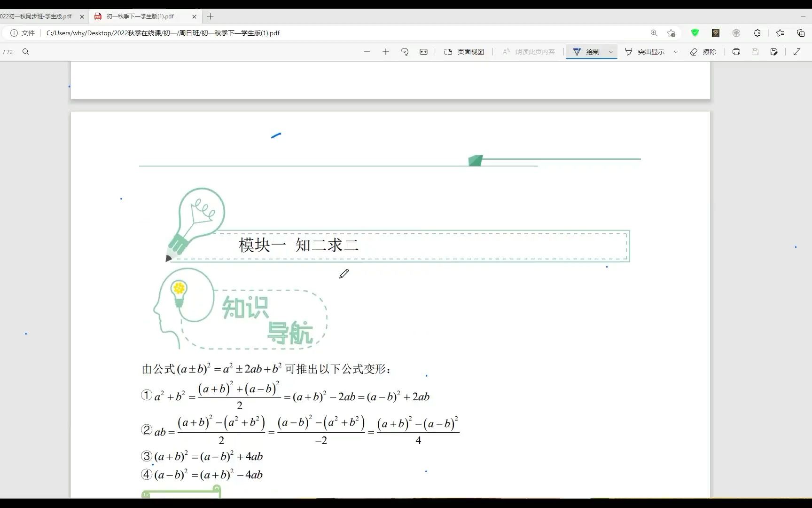The width and height of the screenshot is (812, 508).
Task: Minimize the browser window
Action: [x=803, y=16]
